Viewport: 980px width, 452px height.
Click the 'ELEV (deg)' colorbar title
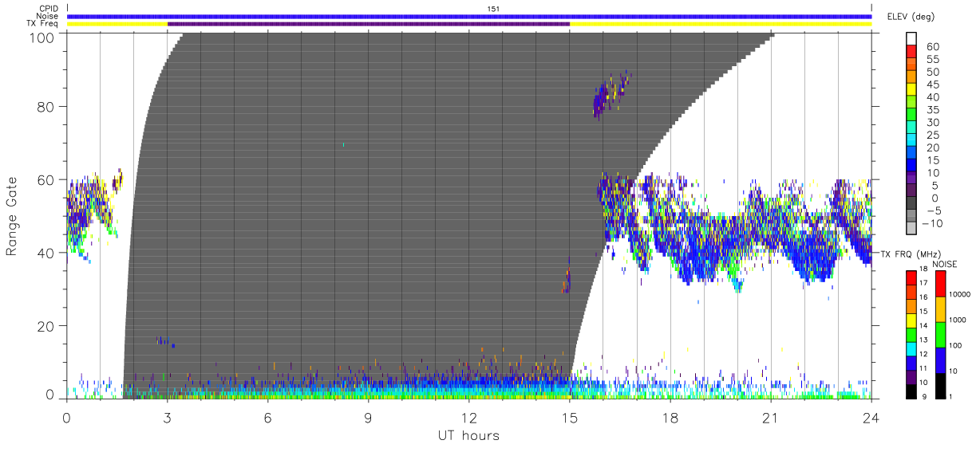point(911,16)
